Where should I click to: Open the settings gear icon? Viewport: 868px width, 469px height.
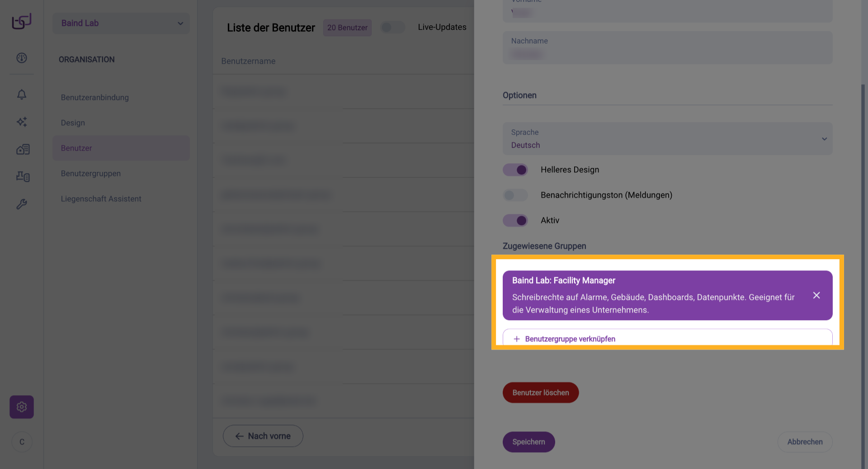tap(22, 407)
